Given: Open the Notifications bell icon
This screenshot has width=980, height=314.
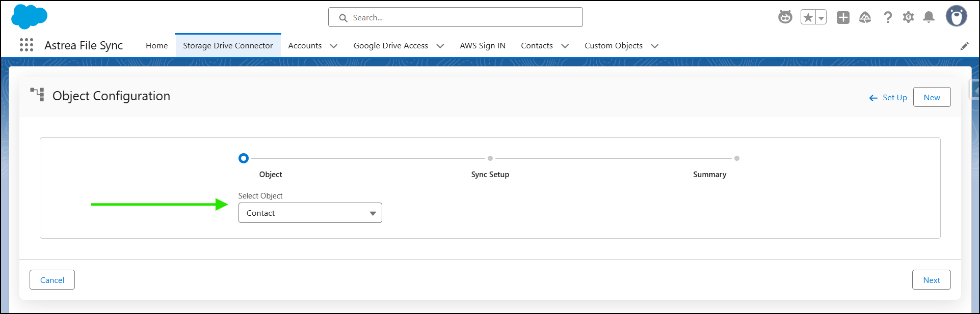Looking at the screenshot, I should (x=929, y=17).
